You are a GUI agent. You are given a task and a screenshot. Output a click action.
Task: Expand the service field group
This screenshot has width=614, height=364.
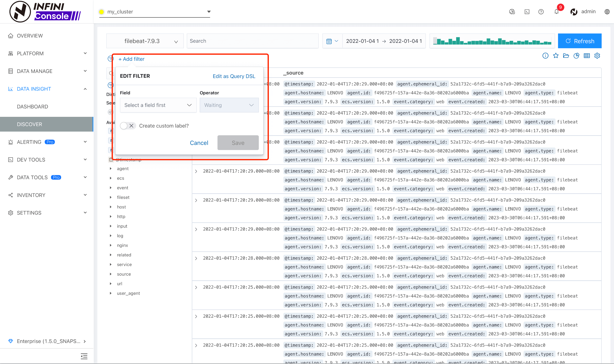click(111, 264)
